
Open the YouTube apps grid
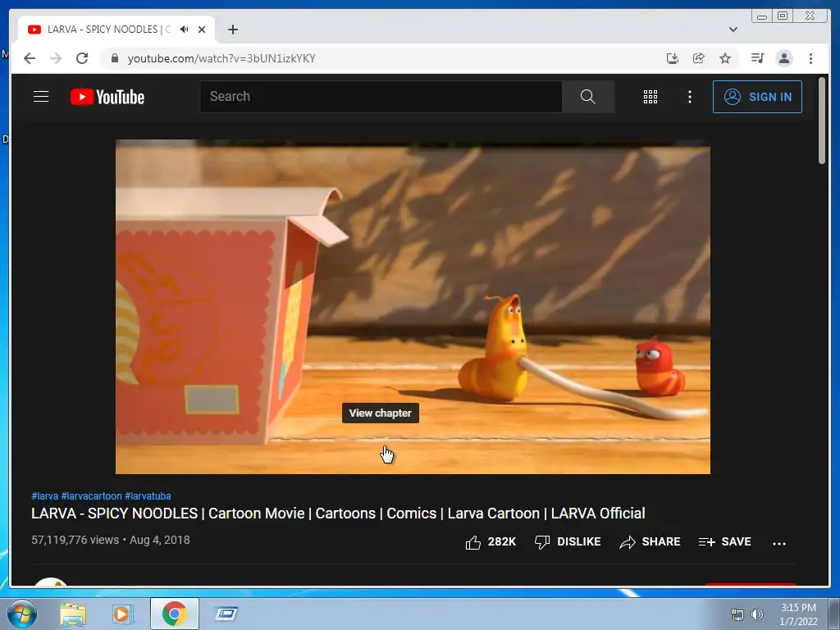651,97
